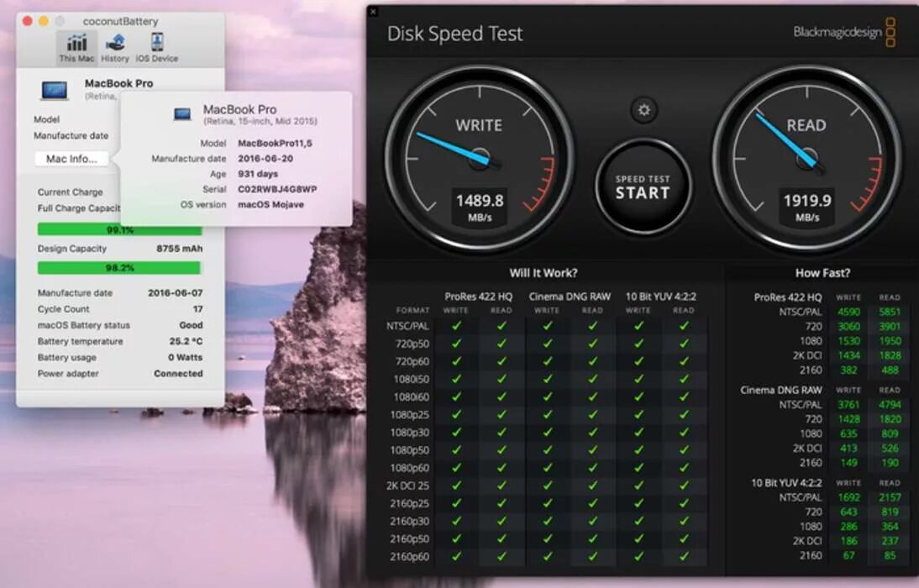The width and height of the screenshot is (919, 588).
Task: Click 10 Bit YUV write checkmark for 2160p60
Action: [638, 556]
